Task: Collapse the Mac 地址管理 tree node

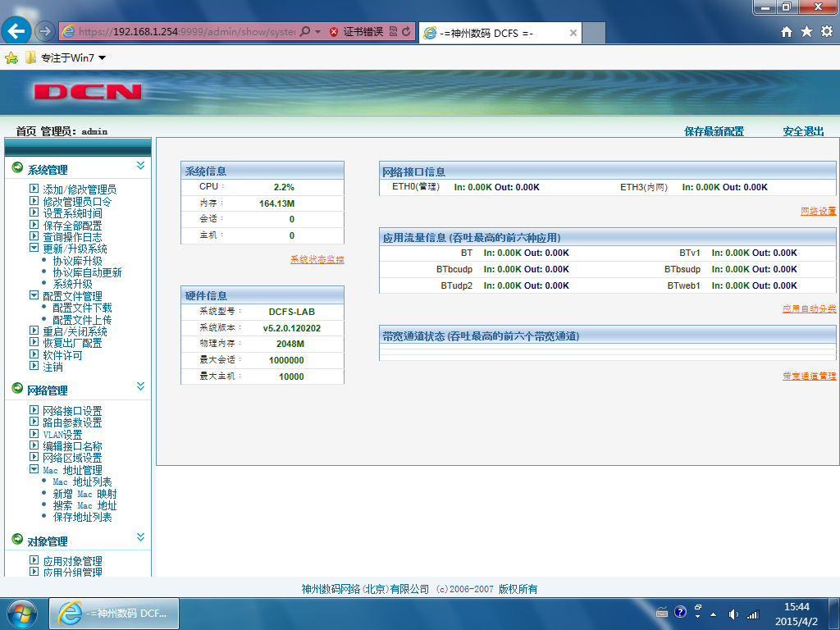Action: point(34,468)
